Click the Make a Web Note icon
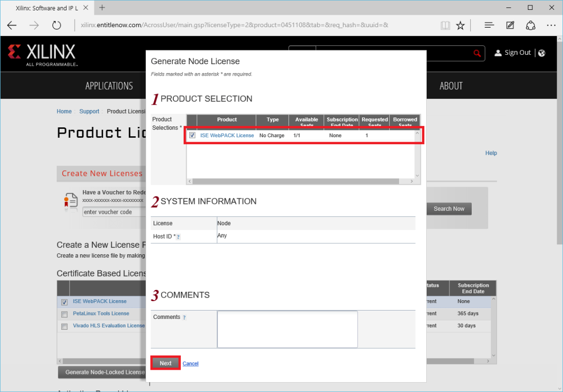Screen dimensions: 563x392 pos(510,25)
